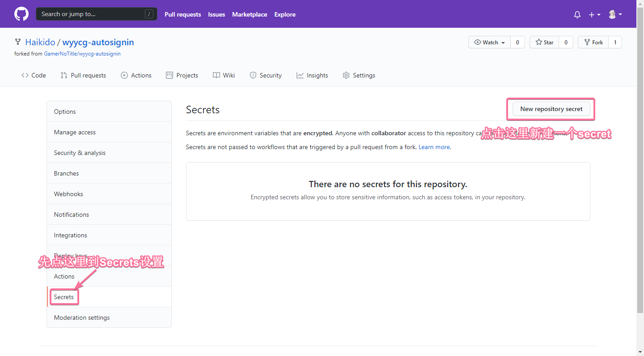This screenshot has height=356, width=644.
Task: Open Issues in top navigation
Action: pyautogui.click(x=216, y=14)
